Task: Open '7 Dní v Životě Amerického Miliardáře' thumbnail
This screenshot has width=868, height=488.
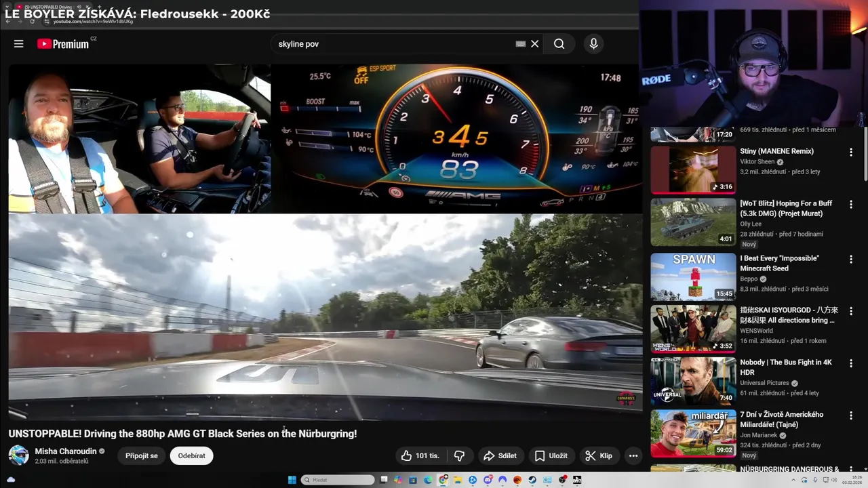Action: tap(693, 433)
